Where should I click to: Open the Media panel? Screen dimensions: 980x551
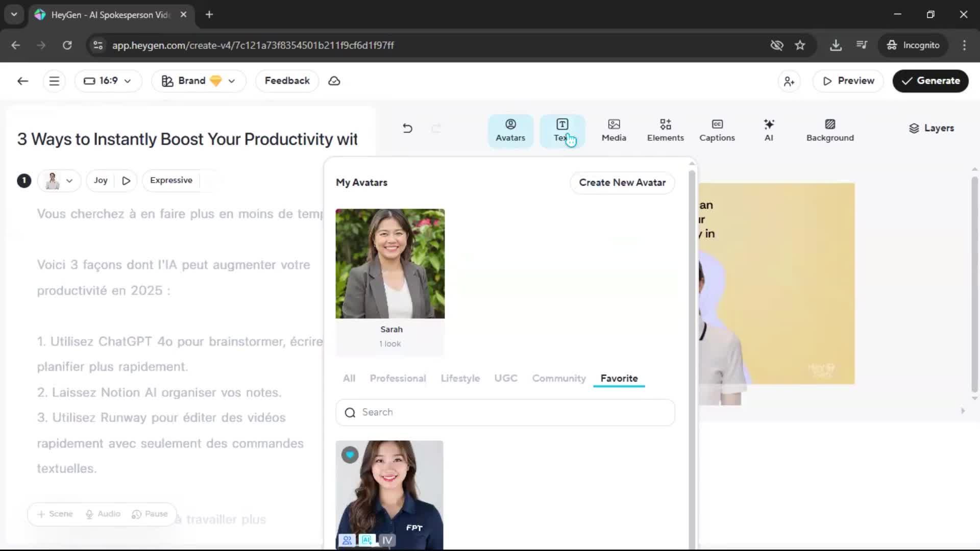pyautogui.click(x=614, y=131)
